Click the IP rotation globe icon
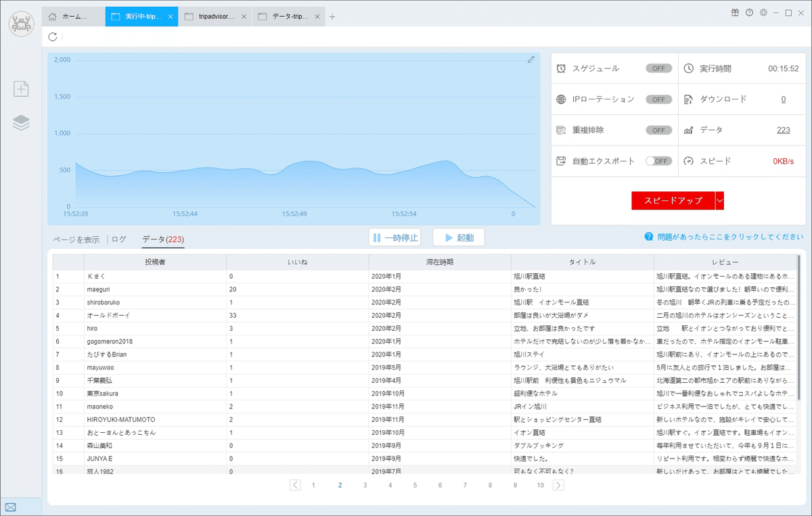The width and height of the screenshot is (812, 516). click(561, 99)
